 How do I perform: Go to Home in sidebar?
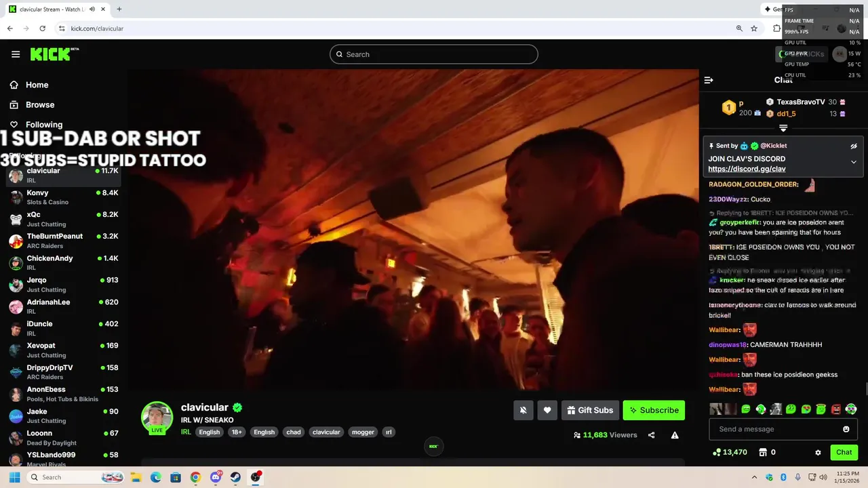29,85
